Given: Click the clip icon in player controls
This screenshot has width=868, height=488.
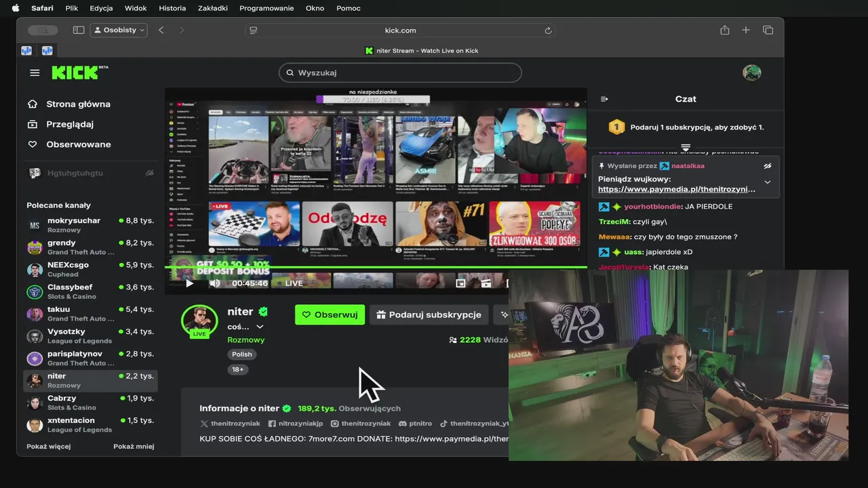Looking at the screenshot, I should coord(486,283).
